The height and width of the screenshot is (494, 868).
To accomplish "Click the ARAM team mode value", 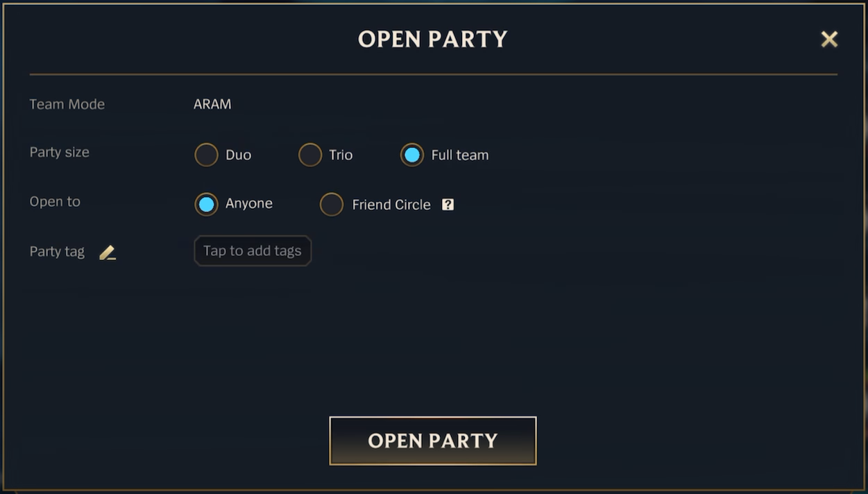I will pyautogui.click(x=212, y=104).
